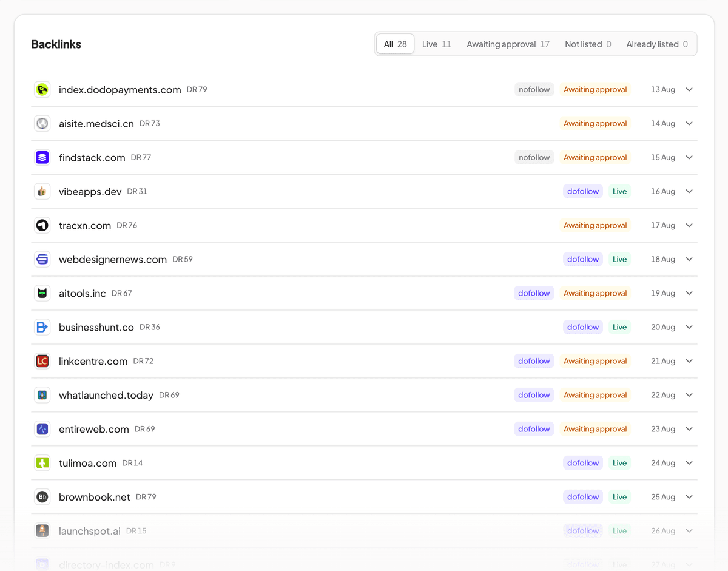Click the dofollow badge on aitools.inc
This screenshot has width=728, height=571.
click(534, 294)
